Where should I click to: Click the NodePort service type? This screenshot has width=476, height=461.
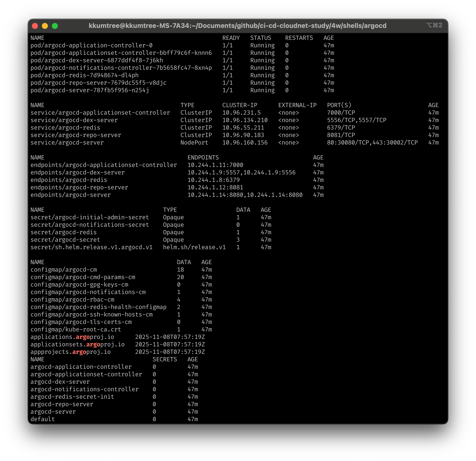[194, 143]
